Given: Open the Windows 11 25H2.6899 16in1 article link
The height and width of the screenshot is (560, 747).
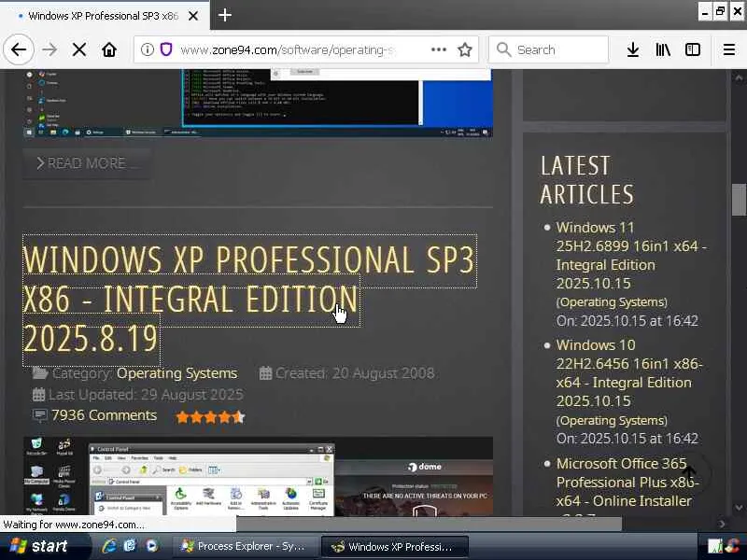Looking at the screenshot, I should (632, 255).
